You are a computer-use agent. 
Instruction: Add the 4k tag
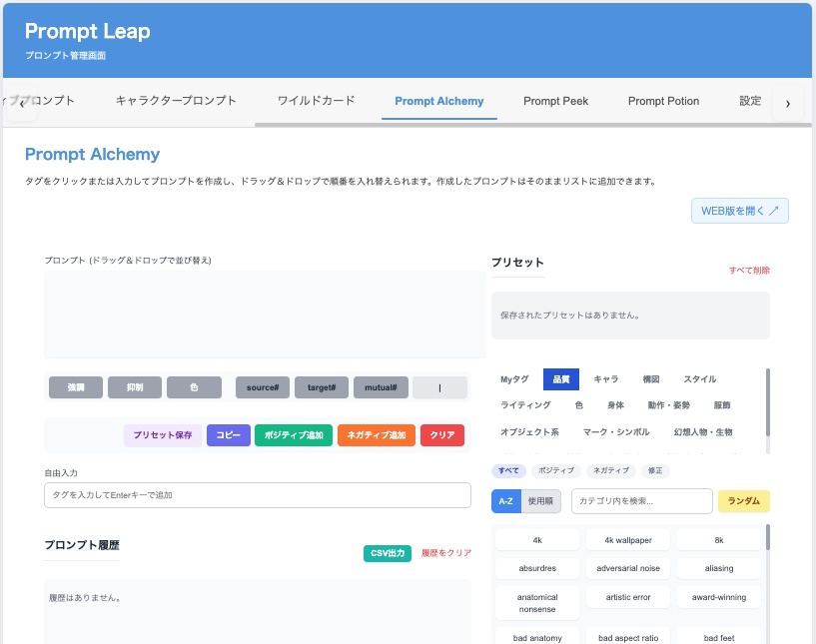tap(537, 540)
